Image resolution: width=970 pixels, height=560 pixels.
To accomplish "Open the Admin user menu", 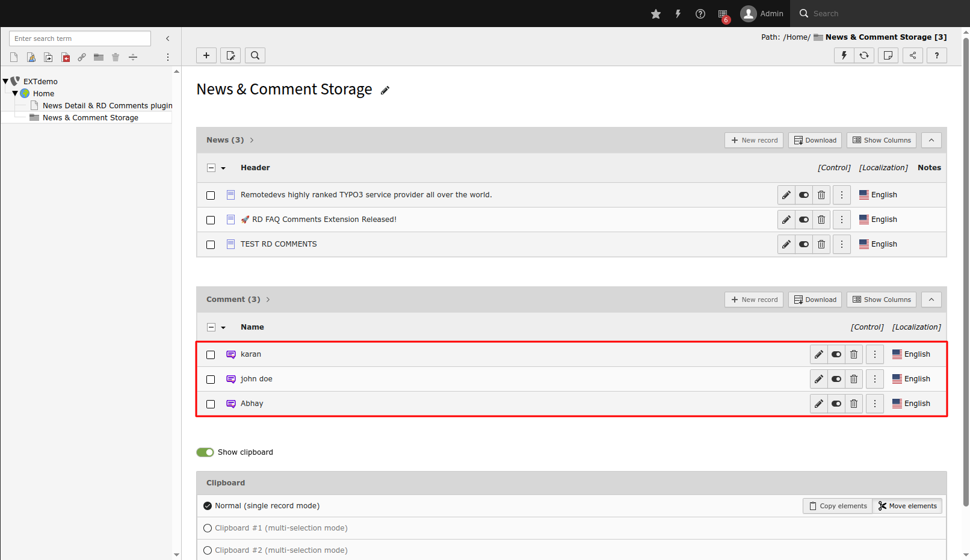I will pos(761,13).
